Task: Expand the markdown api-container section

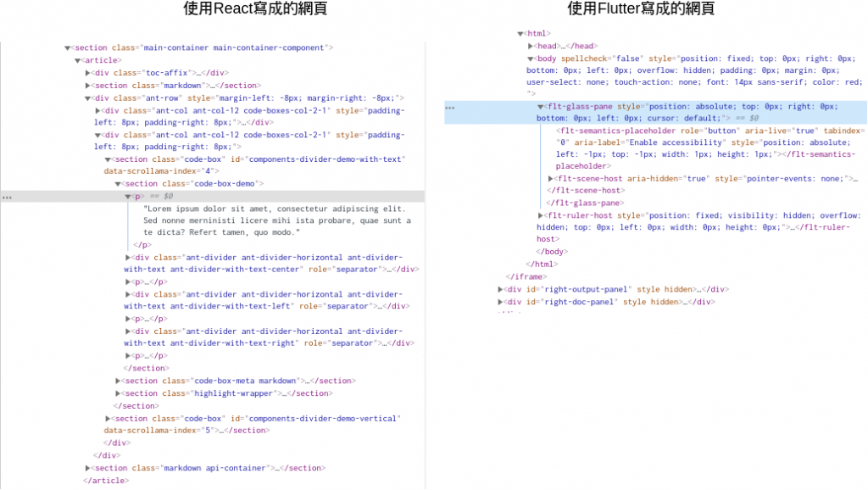Action: (x=87, y=469)
